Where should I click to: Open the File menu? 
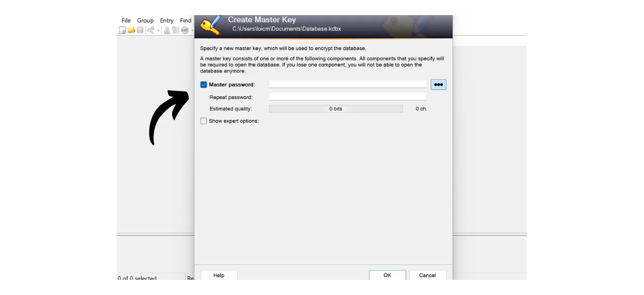(x=126, y=21)
